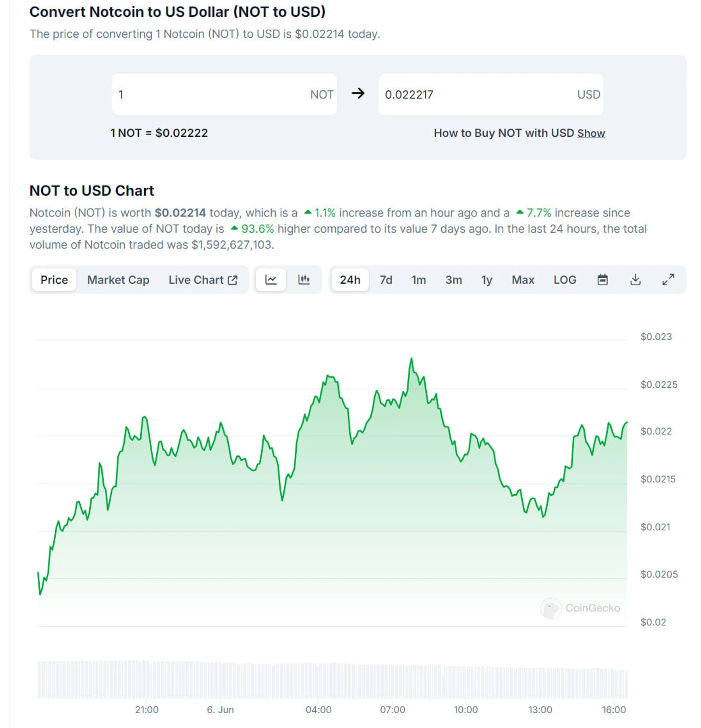Switch to the Market Cap tab
This screenshot has width=701, height=728.
pos(118,280)
